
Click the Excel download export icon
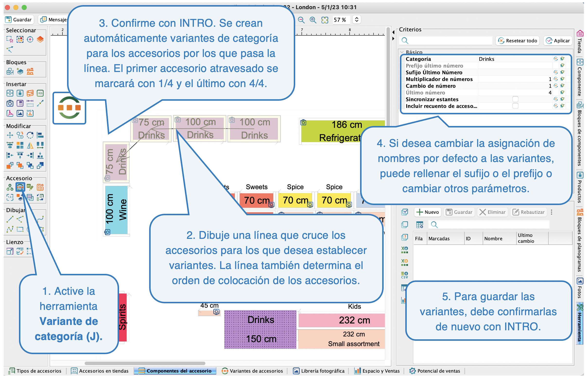tap(404, 250)
